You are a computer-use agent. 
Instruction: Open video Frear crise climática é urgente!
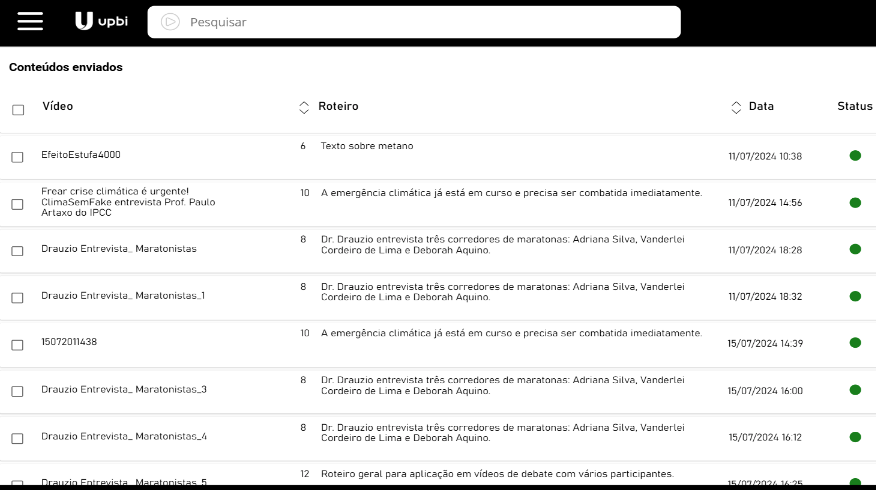[x=128, y=202]
